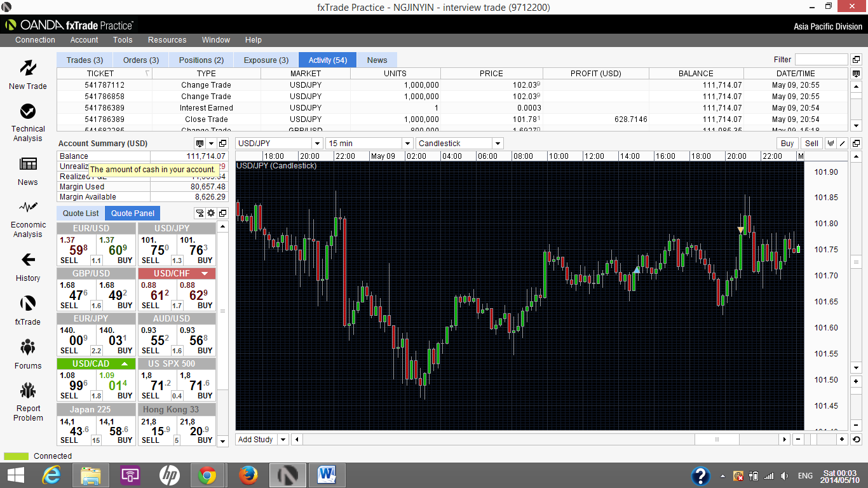The width and height of the screenshot is (868, 488).
Task: Click the chart scrollbar left arrow
Action: (297, 439)
